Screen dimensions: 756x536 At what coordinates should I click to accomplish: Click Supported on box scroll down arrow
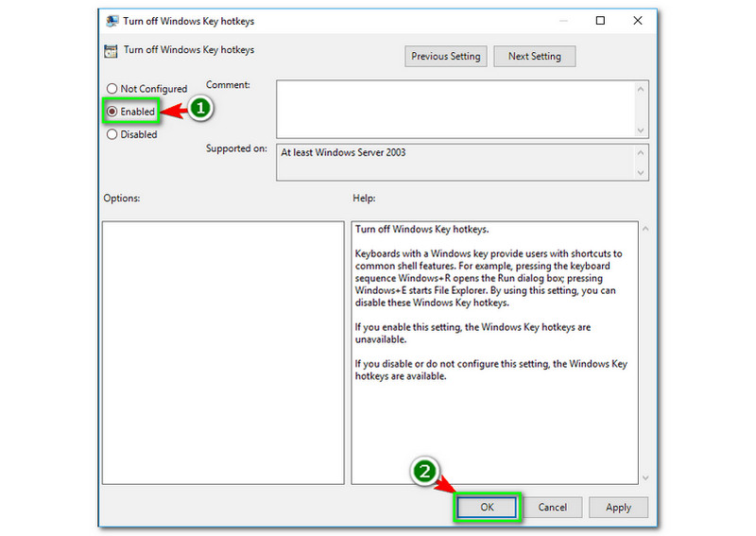coord(642,172)
